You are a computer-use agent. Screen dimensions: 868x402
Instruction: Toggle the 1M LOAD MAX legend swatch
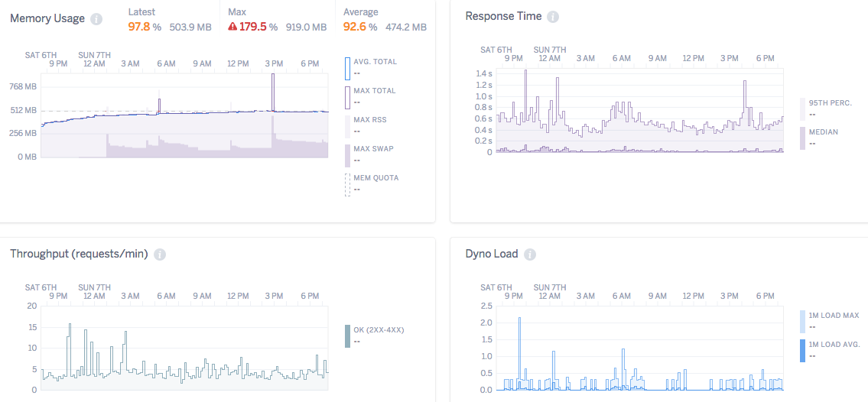803,322
